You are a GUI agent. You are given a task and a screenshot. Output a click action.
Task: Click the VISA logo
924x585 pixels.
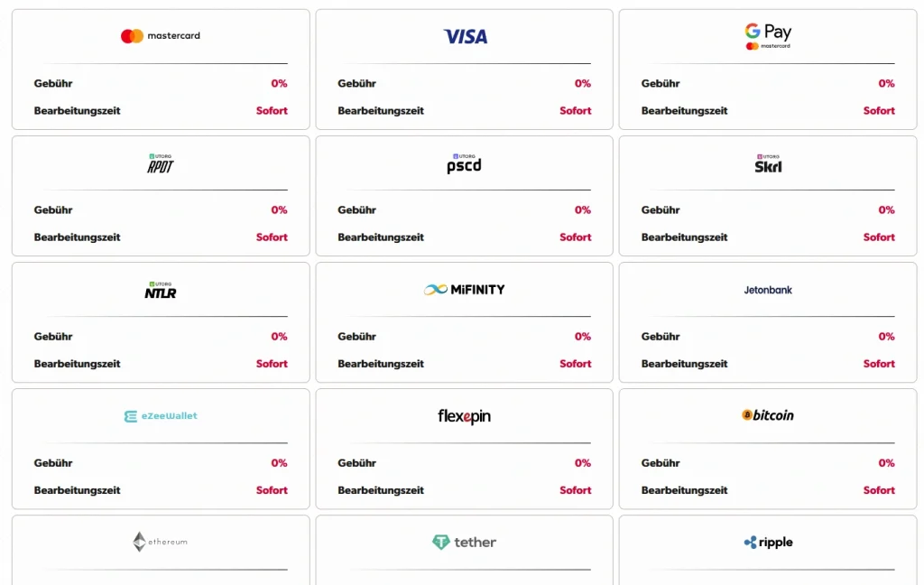point(463,34)
